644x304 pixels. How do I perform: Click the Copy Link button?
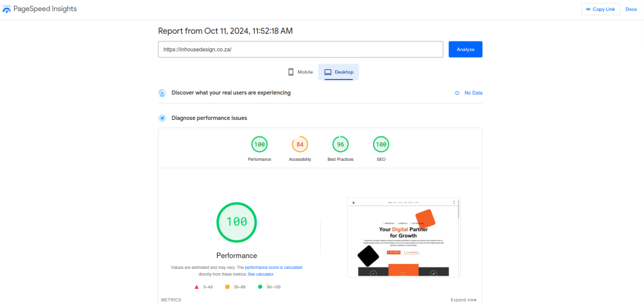pos(601,9)
